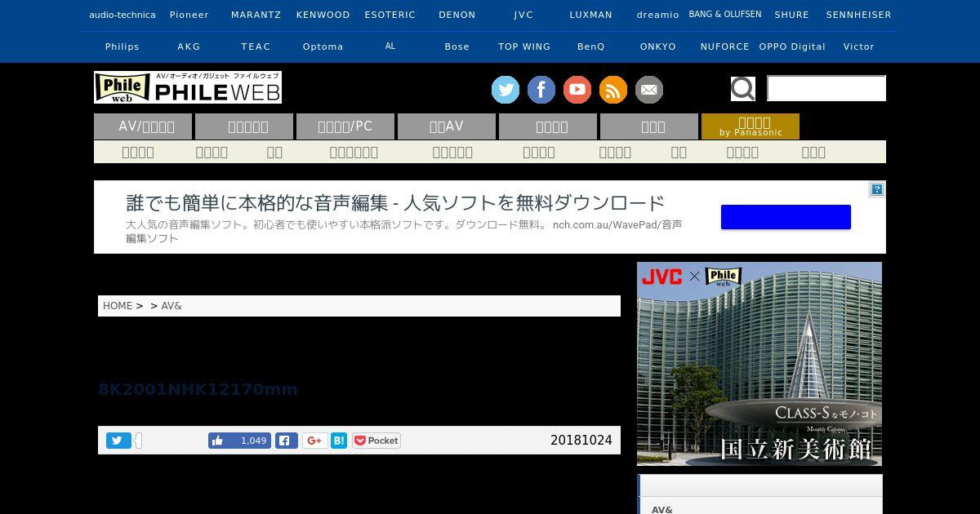The width and height of the screenshot is (980, 514).
Task: Click the 8K2001NHK12170mm article title
Action: 198,389
